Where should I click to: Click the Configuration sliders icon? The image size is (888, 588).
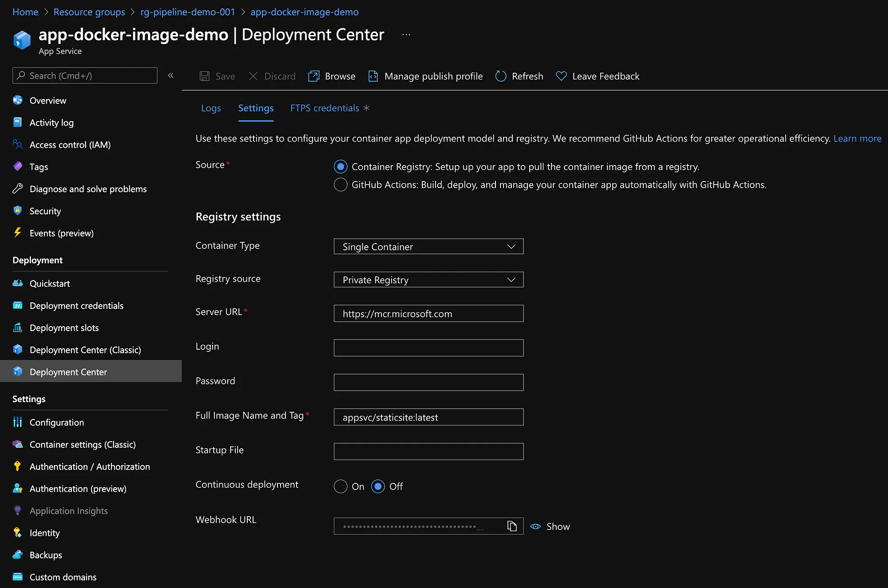coord(18,422)
